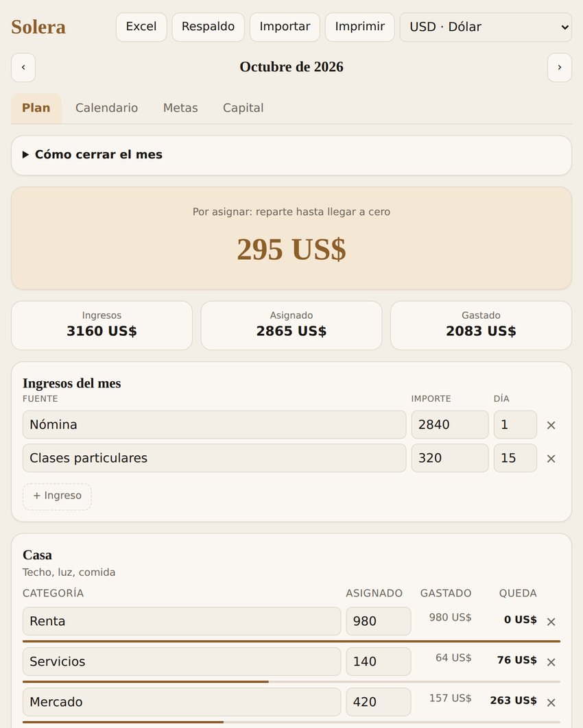Open the USD · Dólar currency dropdown
The height and width of the screenshot is (728, 583).
pos(486,27)
